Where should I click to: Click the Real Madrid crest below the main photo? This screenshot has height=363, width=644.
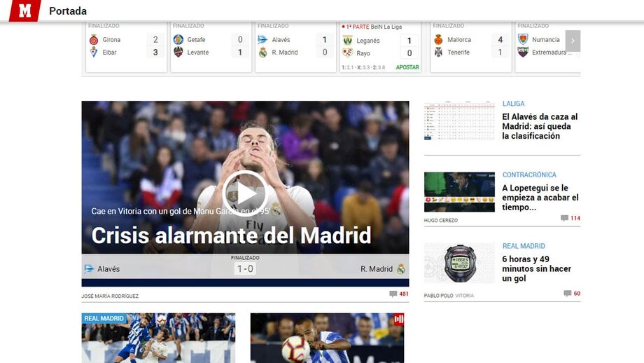coord(401,269)
